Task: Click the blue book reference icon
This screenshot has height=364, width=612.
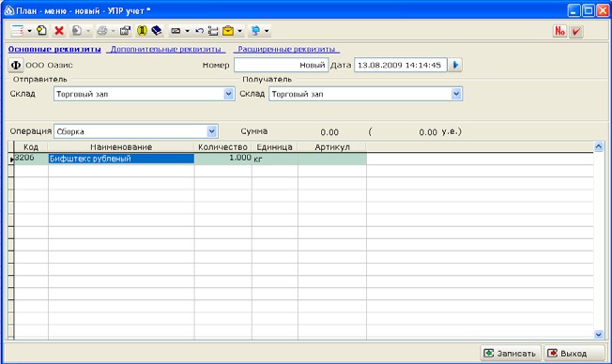Action: (157, 30)
